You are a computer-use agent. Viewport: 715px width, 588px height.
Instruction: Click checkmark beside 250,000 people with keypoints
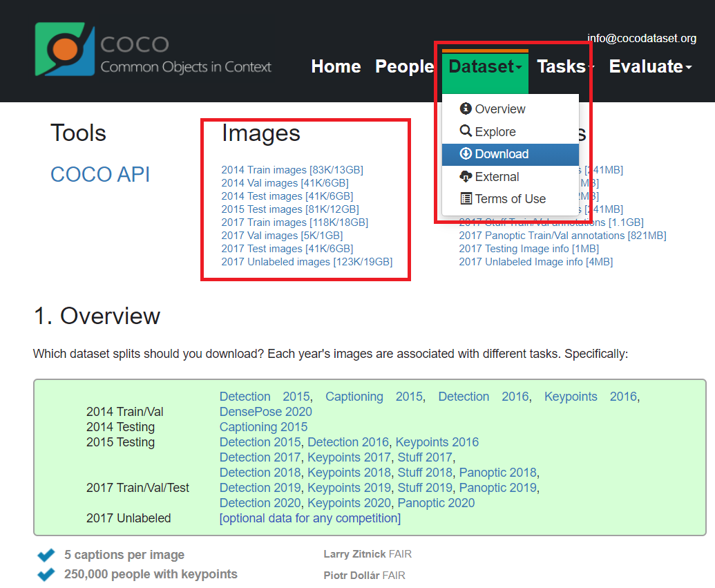coord(46,574)
